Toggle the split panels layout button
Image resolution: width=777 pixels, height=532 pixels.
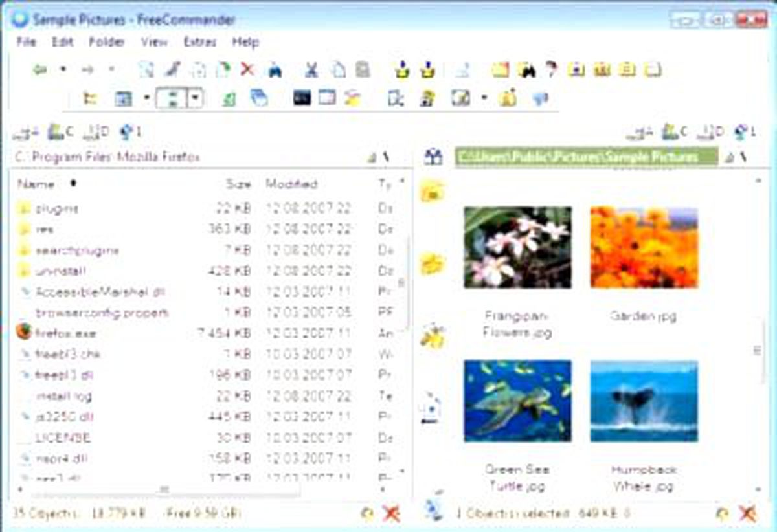coord(172,98)
